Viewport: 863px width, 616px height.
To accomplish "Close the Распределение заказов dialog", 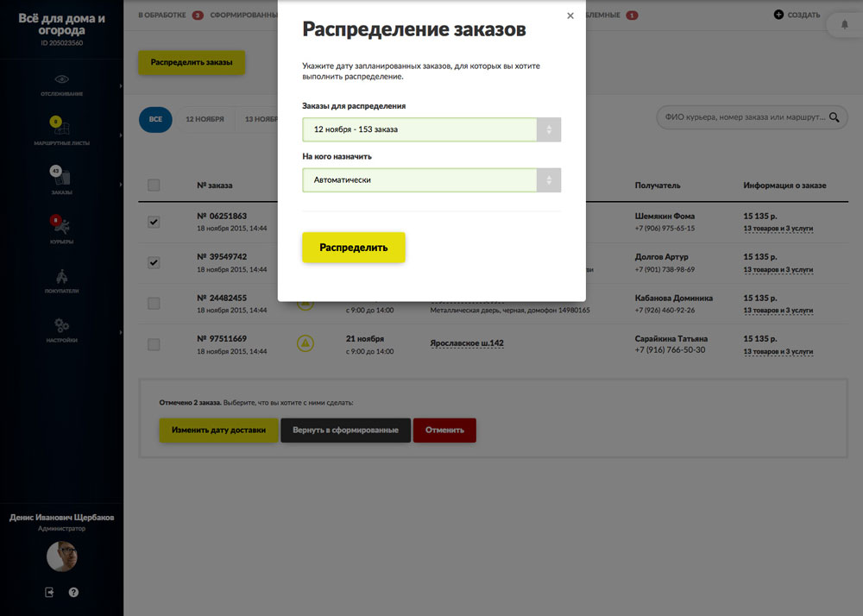I will pyautogui.click(x=570, y=16).
